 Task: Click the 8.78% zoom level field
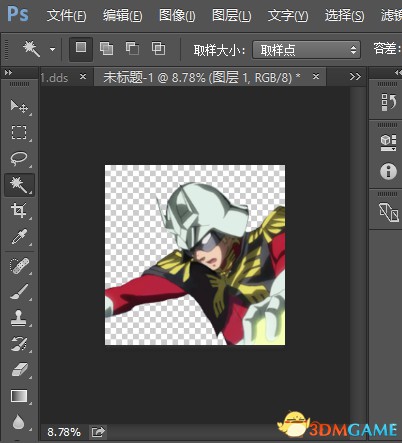pyautogui.click(x=64, y=432)
